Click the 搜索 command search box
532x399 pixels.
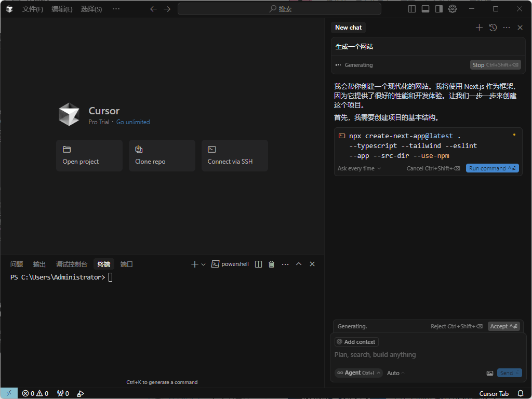pos(279,9)
